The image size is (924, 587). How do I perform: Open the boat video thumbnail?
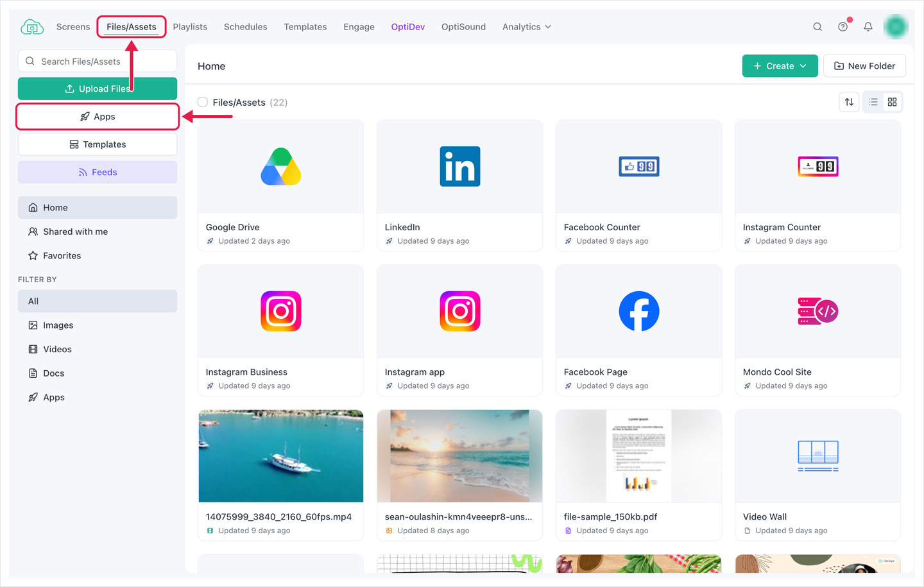(281, 456)
